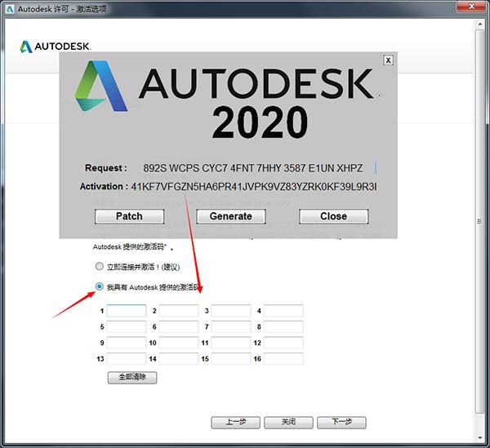Click the 全部清除 (clear all) button
The image size is (490, 448).
point(132,378)
